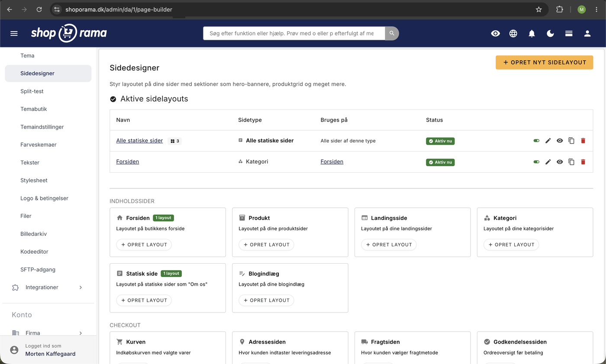Bookmark page with browser star icon
The width and height of the screenshot is (606, 364).
click(x=538, y=9)
